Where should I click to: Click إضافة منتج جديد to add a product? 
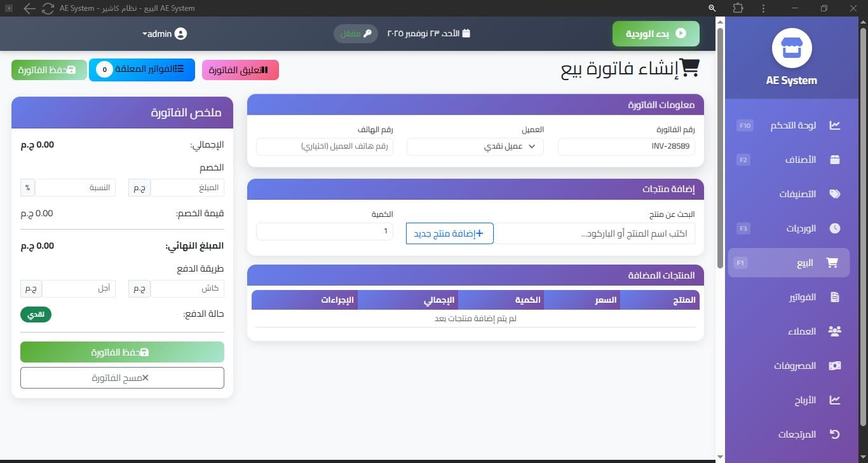point(449,233)
